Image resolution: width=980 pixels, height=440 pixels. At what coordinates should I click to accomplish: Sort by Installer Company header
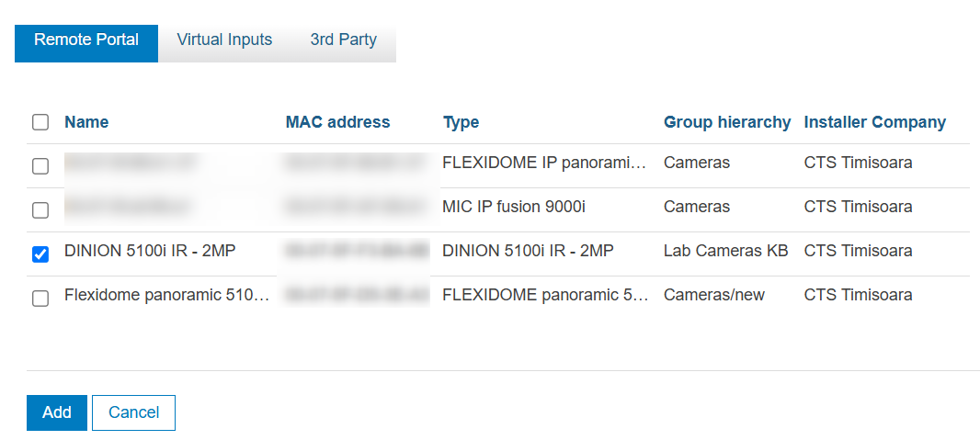(874, 122)
